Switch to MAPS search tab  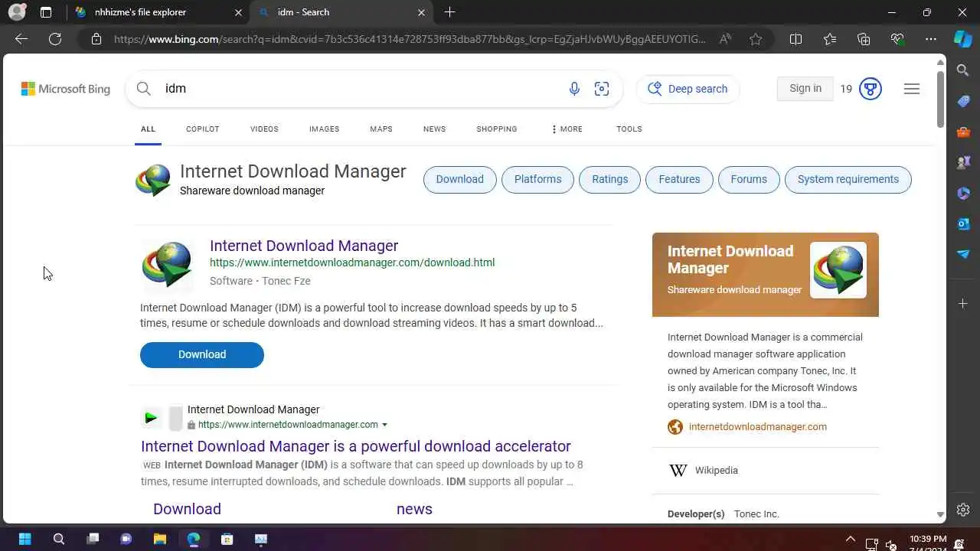381,129
